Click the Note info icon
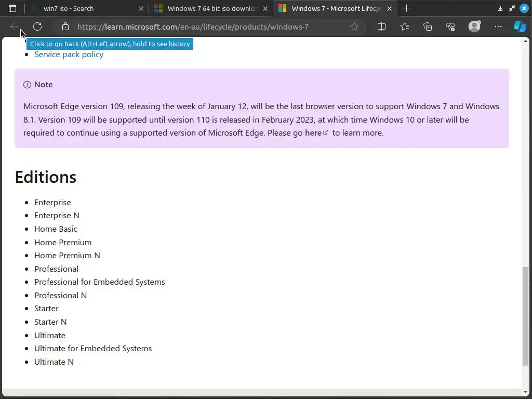The image size is (532, 399). coord(27,85)
